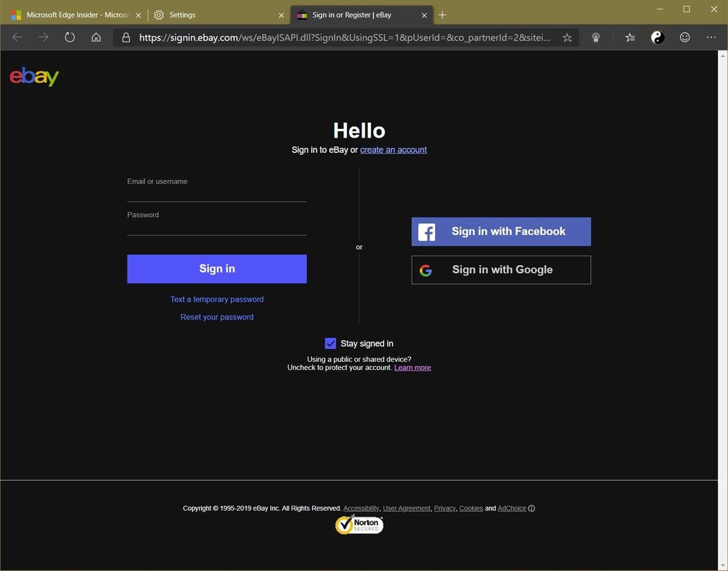Go back using the browser back arrow
The height and width of the screenshot is (571, 728).
[17, 37]
